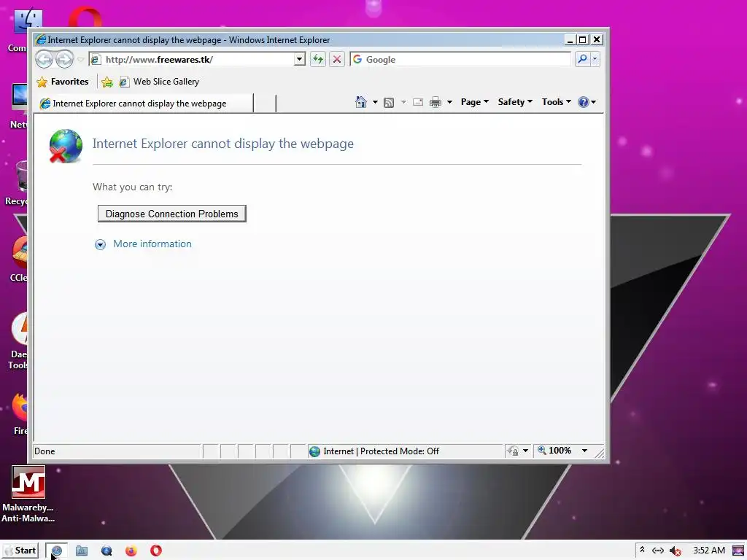This screenshot has width=747, height=560.
Task: Open file explorer from taskbar quick launch
Action: point(82,551)
